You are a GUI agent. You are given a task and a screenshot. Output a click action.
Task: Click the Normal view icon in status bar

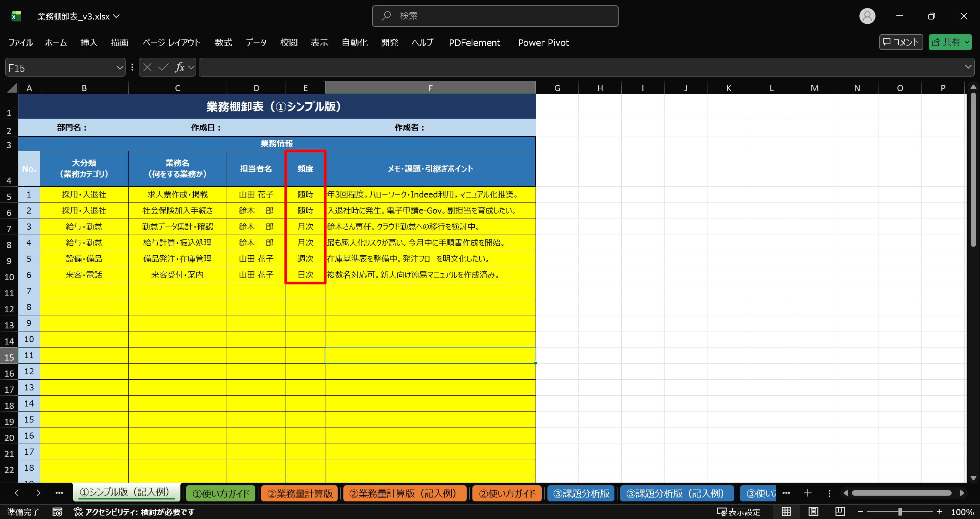(x=786, y=511)
